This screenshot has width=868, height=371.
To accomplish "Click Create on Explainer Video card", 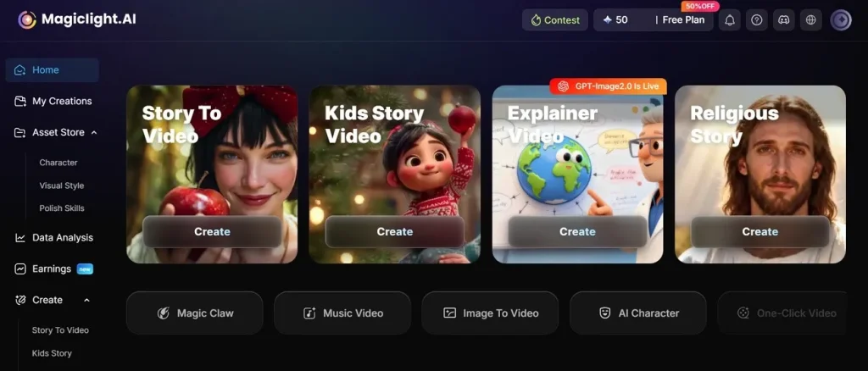I will [577, 232].
